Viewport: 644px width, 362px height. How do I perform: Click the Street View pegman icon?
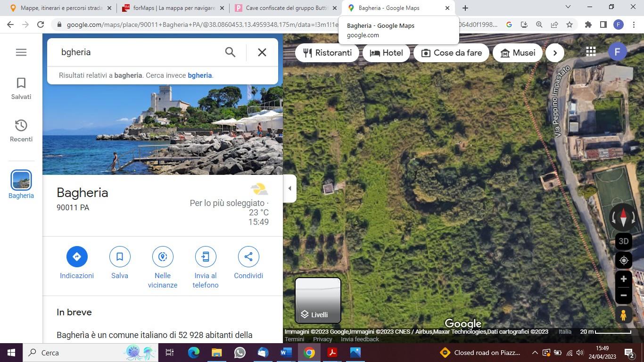click(624, 315)
